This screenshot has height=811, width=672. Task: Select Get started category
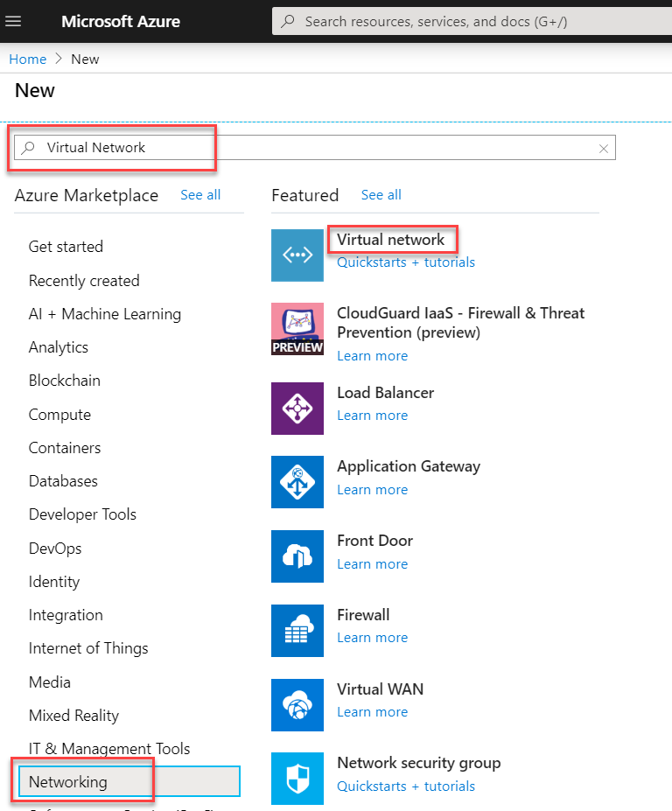66,247
